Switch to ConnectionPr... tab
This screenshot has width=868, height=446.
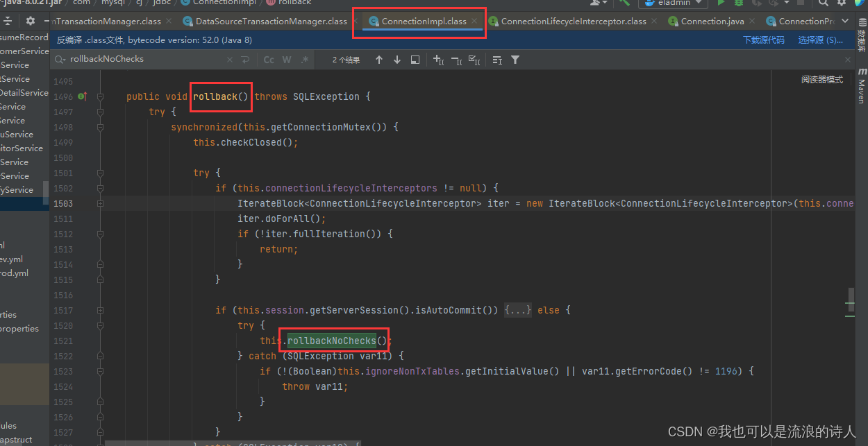tap(800, 22)
